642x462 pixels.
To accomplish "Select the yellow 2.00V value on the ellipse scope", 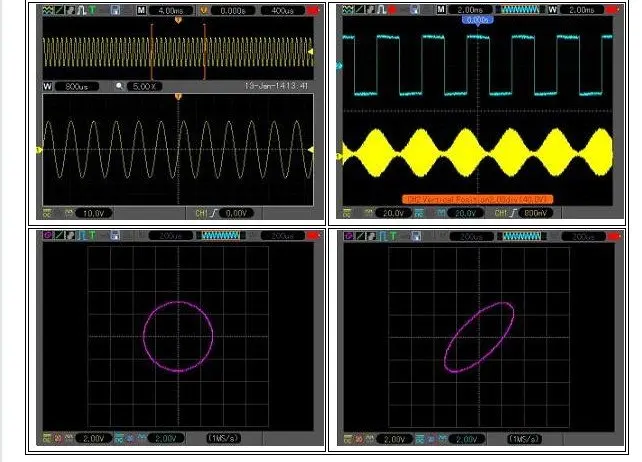I will tap(394, 439).
